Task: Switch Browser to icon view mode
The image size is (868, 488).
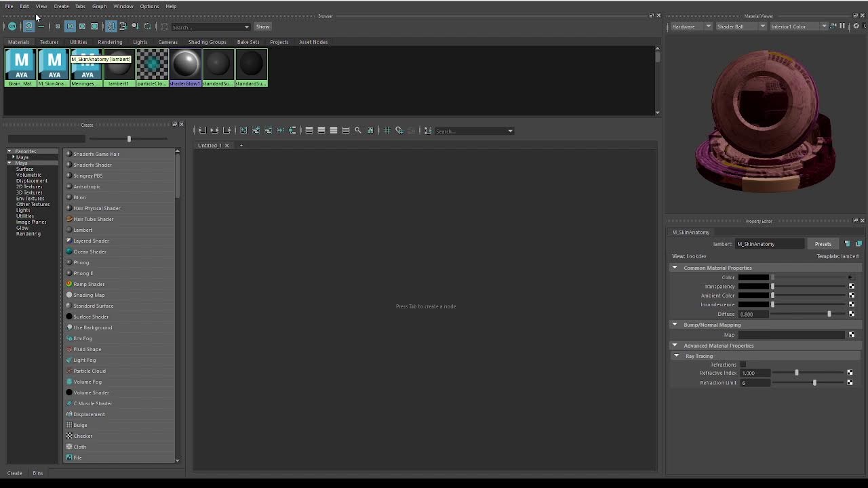Action: tap(28, 26)
